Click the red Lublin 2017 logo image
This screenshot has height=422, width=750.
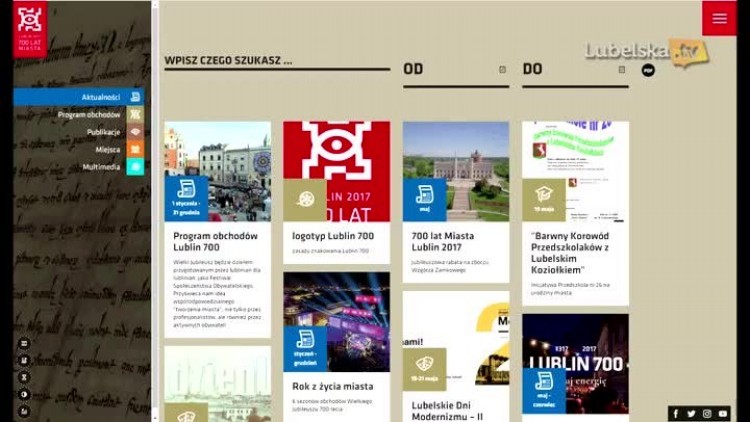337,171
